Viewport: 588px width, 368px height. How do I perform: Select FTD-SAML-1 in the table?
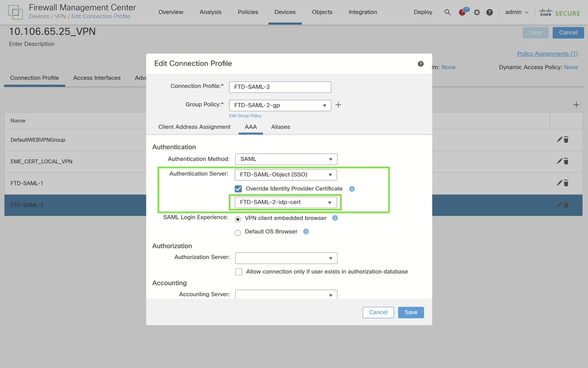click(x=27, y=183)
